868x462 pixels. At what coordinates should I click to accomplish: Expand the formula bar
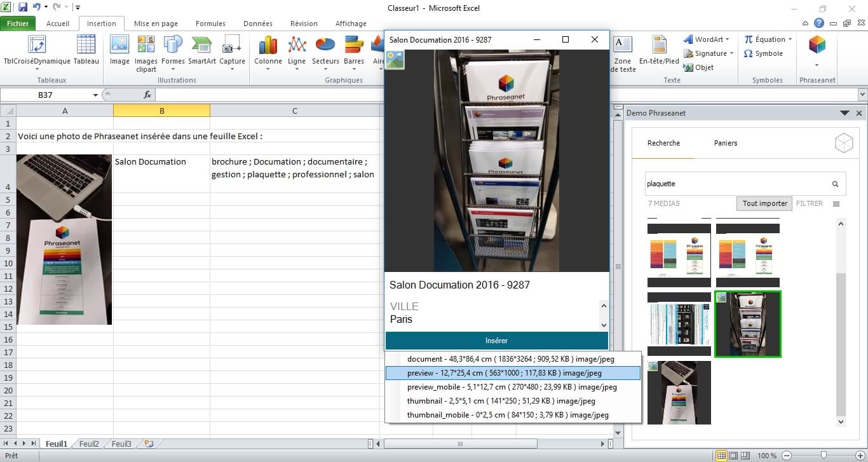tap(862, 95)
